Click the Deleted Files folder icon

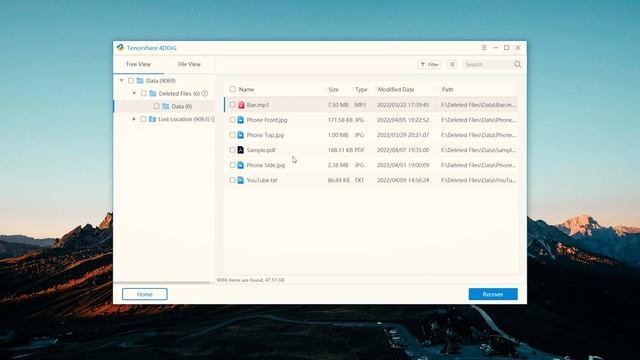click(x=153, y=93)
